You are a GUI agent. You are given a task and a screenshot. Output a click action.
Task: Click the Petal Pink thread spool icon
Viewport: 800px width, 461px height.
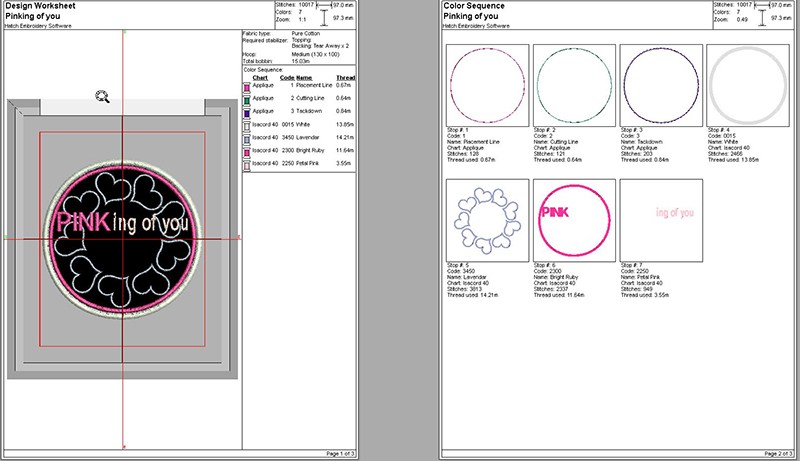(x=247, y=161)
